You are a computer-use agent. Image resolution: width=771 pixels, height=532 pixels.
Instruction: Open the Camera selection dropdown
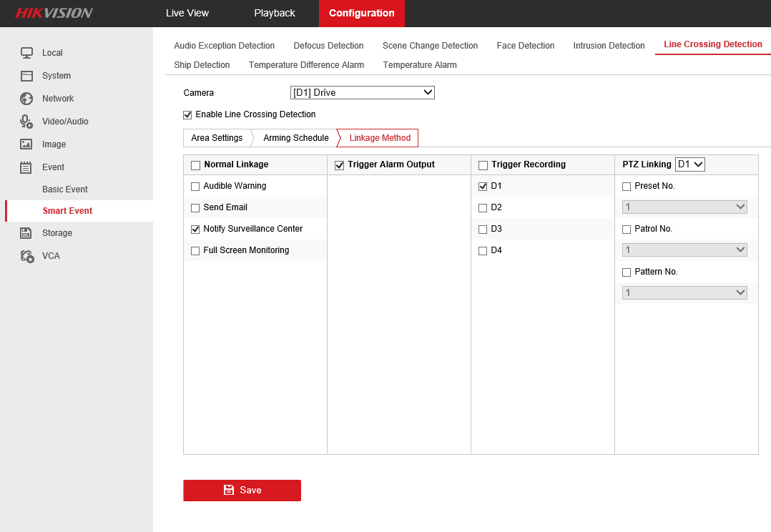click(x=363, y=93)
